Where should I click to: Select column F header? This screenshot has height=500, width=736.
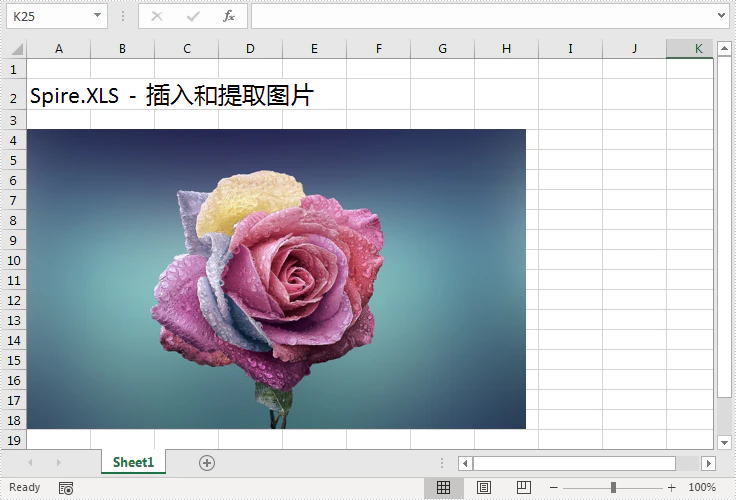[379, 48]
